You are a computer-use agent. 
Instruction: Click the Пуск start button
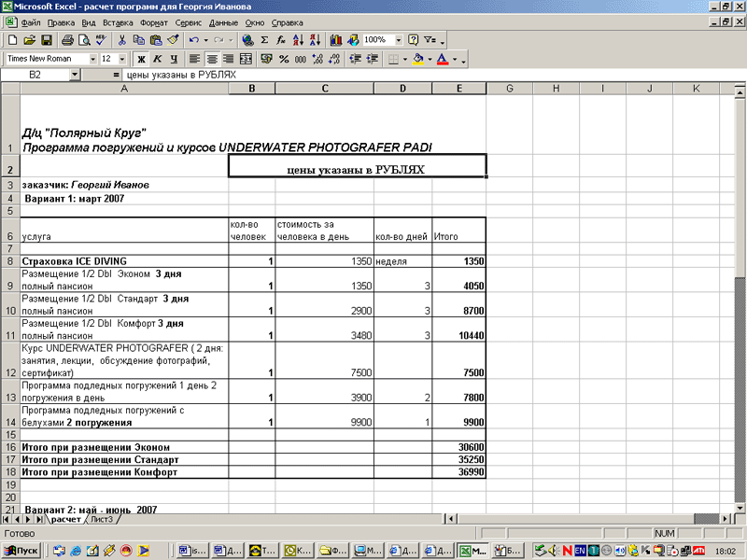click(21, 551)
